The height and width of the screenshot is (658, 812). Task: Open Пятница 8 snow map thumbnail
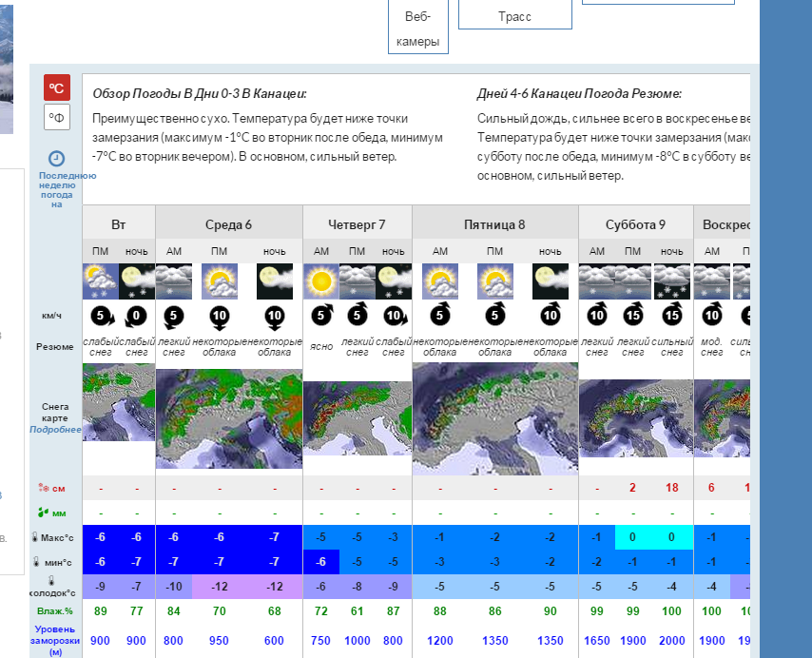pyautogui.click(x=495, y=418)
